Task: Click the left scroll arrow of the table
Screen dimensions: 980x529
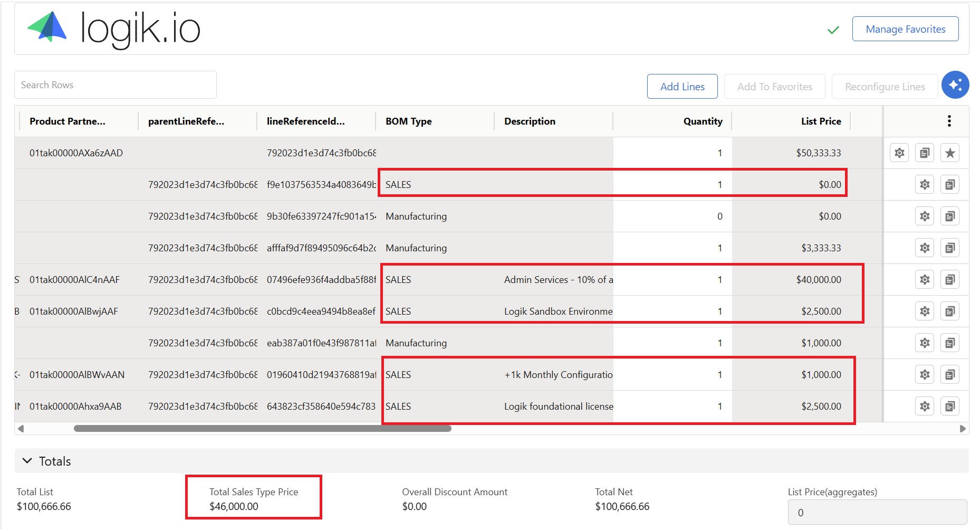Action: point(21,429)
